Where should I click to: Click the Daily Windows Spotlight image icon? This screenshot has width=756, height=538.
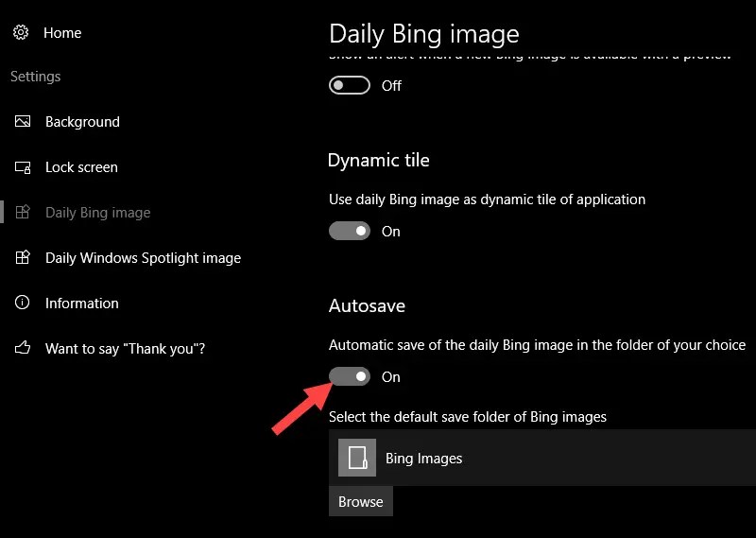click(23, 258)
